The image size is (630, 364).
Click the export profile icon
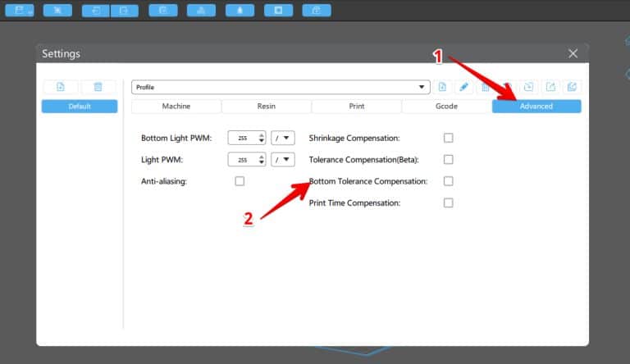[x=550, y=87]
